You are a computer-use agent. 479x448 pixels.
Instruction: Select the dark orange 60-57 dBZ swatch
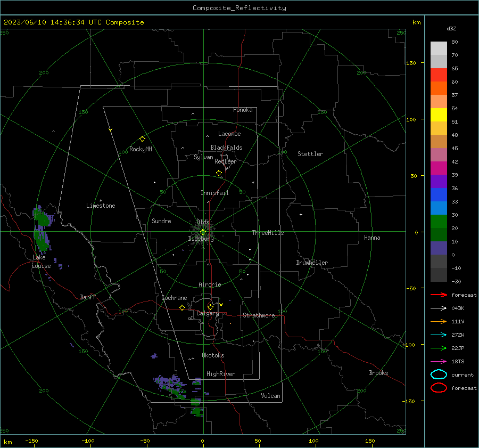click(x=439, y=88)
